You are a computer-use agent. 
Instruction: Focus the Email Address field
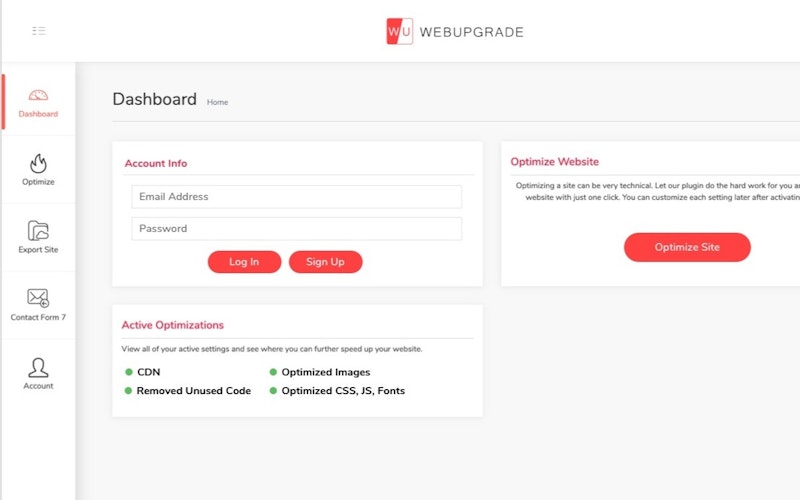[x=296, y=196]
